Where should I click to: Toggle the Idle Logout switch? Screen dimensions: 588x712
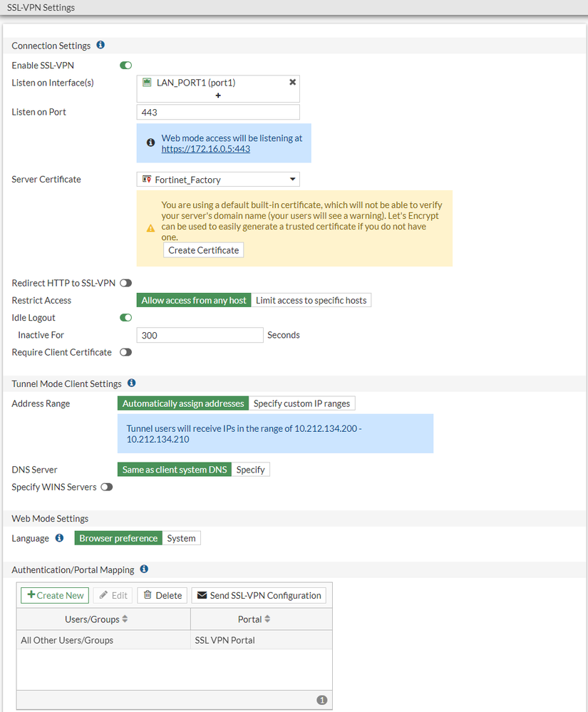[126, 318]
